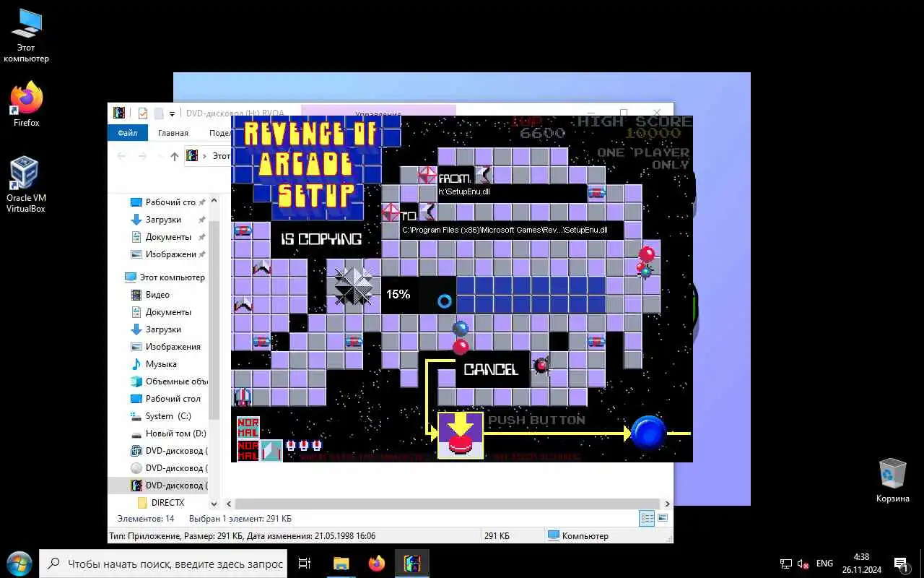Click New folder icon in quick access toolbar
The image size is (924, 578).
coord(158,113)
